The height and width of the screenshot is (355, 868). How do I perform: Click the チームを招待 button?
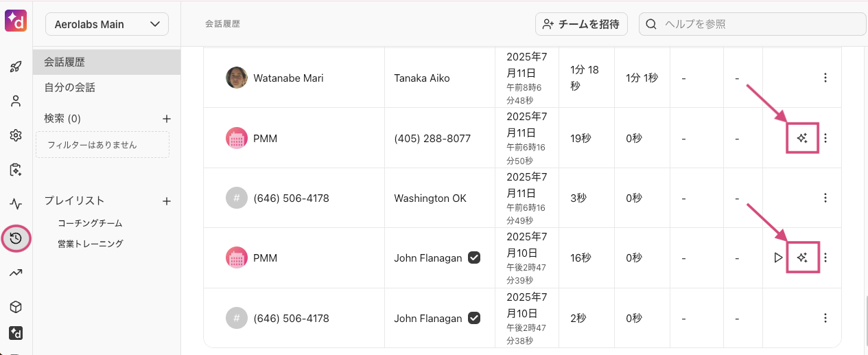(x=581, y=24)
